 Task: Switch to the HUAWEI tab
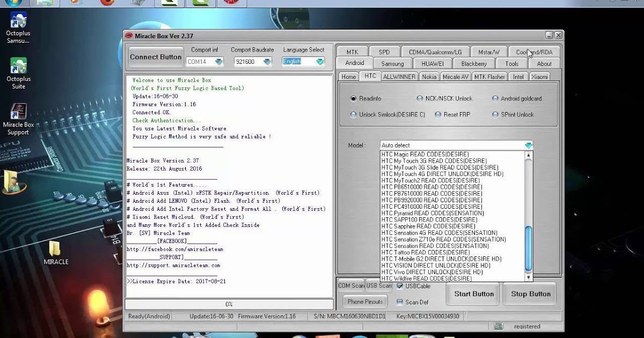[x=433, y=64]
